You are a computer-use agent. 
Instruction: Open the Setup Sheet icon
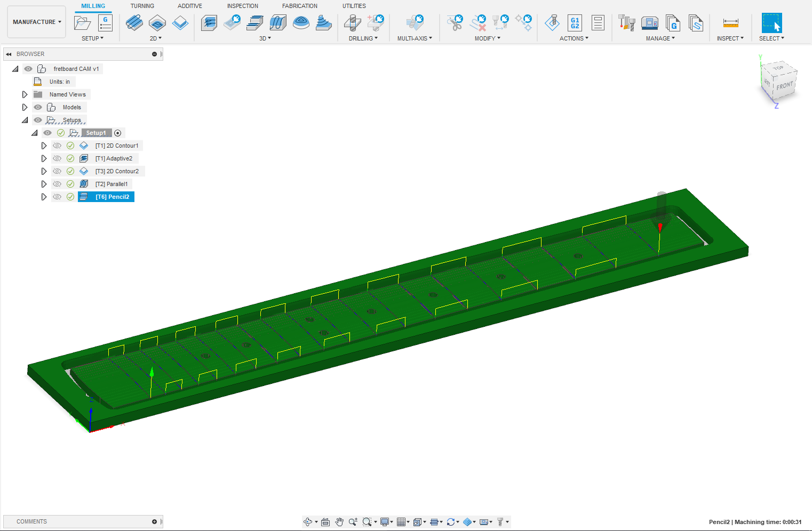click(x=598, y=23)
